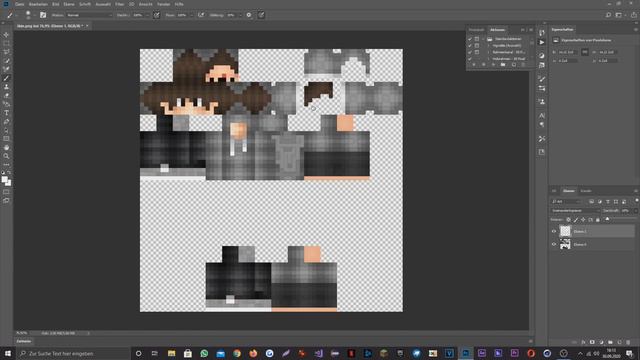Open the Actions collapsed panel play icon

tap(542, 42)
